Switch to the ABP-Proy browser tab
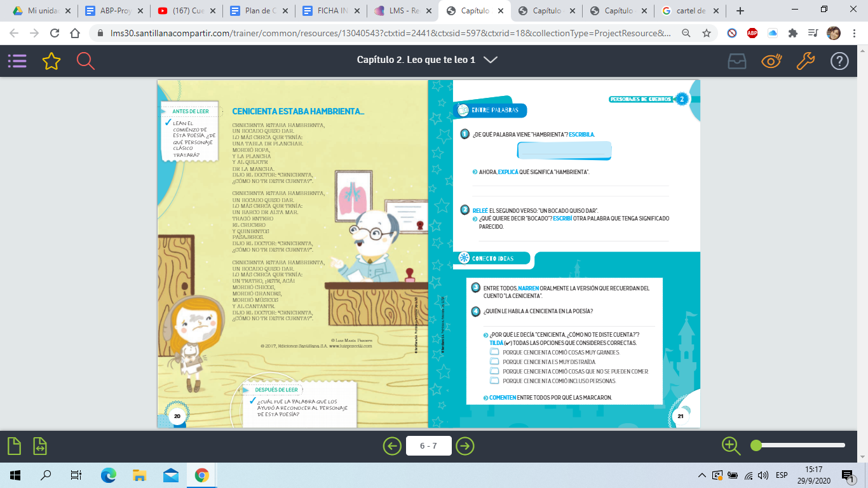 114,11
